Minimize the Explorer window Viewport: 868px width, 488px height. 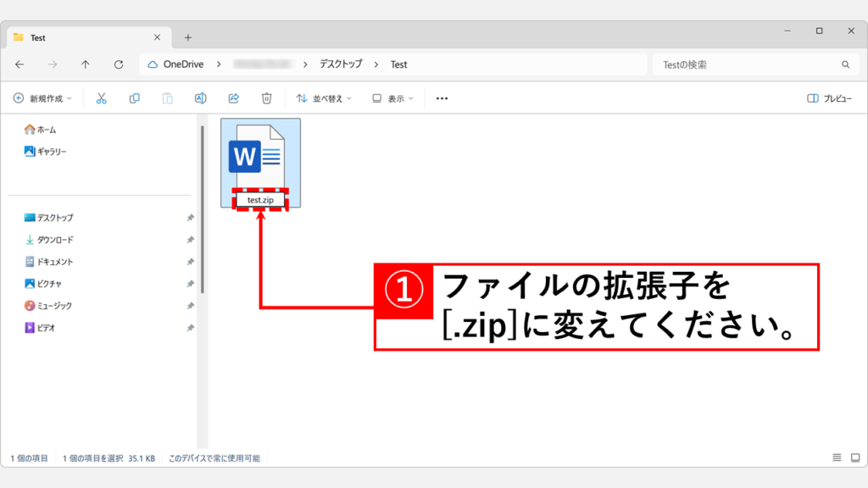click(x=787, y=31)
